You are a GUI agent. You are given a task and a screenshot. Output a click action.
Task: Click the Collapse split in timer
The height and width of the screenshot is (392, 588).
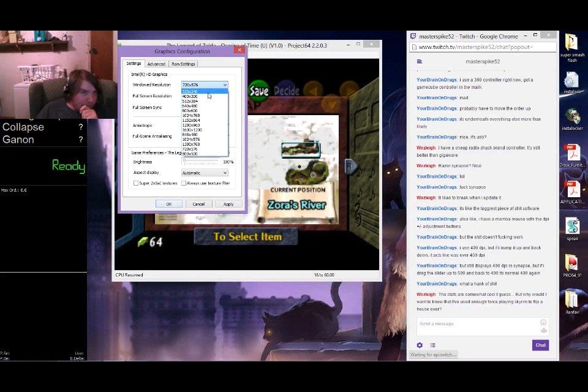[23, 127]
